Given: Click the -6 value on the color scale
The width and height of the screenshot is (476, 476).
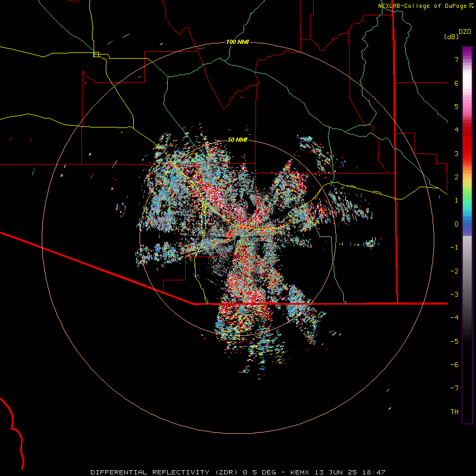Looking at the screenshot, I should coord(454,365).
